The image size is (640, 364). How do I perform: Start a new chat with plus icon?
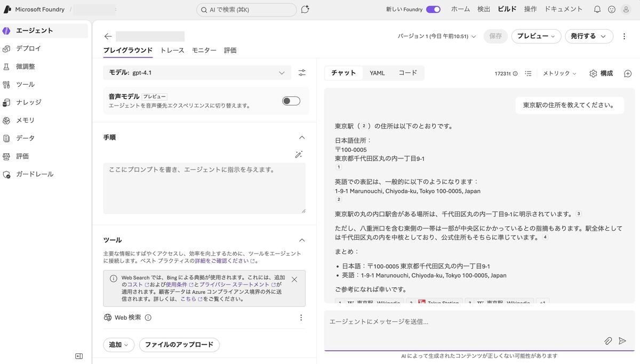click(628, 74)
